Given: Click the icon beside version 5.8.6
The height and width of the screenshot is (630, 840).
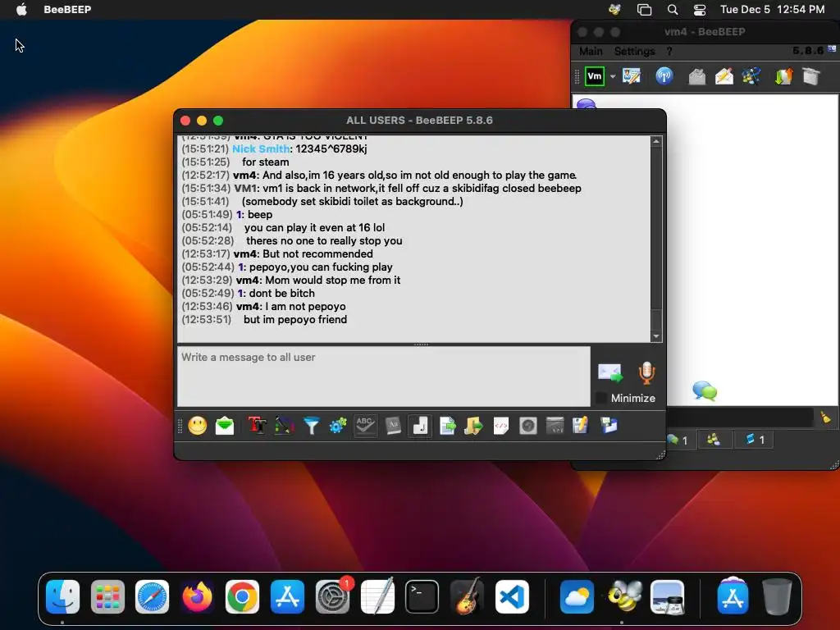Looking at the screenshot, I should tap(832, 48).
